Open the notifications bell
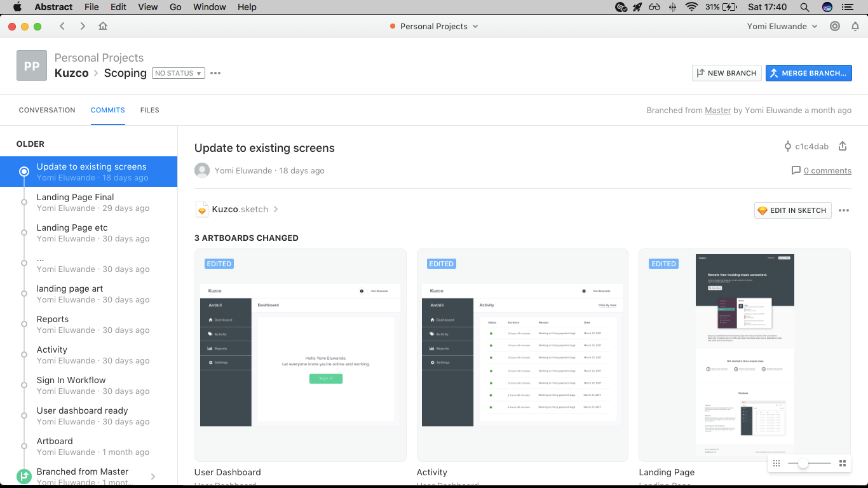Image resolution: width=868 pixels, height=488 pixels. (855, 26)
